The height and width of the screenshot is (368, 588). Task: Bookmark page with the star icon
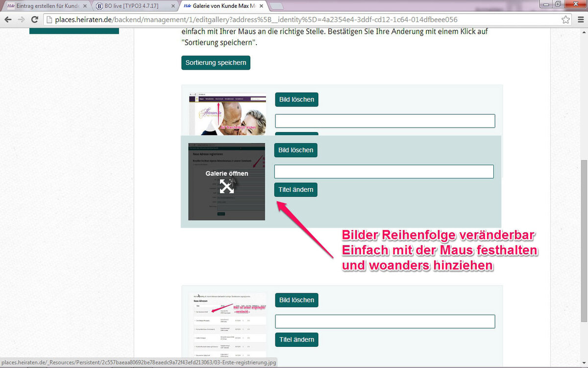[565, 20]
